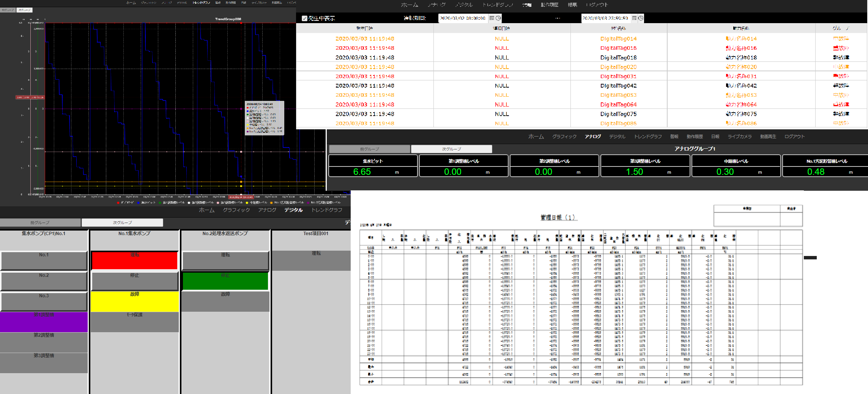Click the purple 第1調整槽 tile
This screenshot has height=394, width=868.
point(44,322)
